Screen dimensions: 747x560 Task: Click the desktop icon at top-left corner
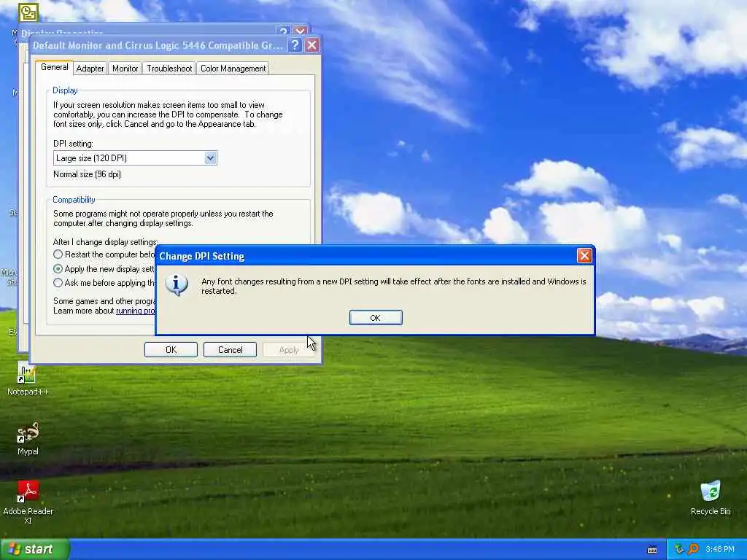pyautogui.click(x=28, y=12)
